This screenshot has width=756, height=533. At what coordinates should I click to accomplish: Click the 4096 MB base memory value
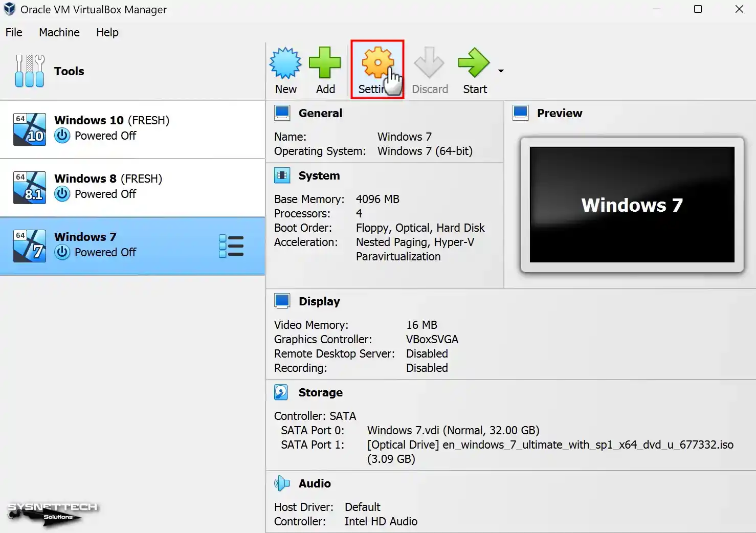point(377,199)
